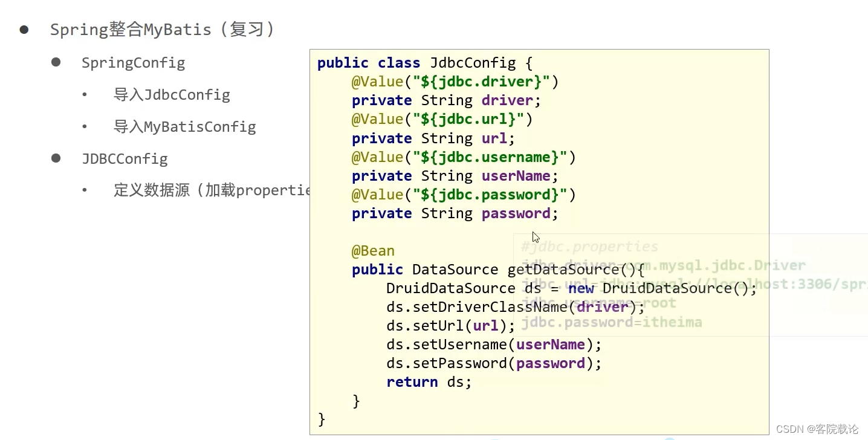Click the 'private String driver;' line
868x440 pixels.
pyautogui.click(x=447, y=100)
